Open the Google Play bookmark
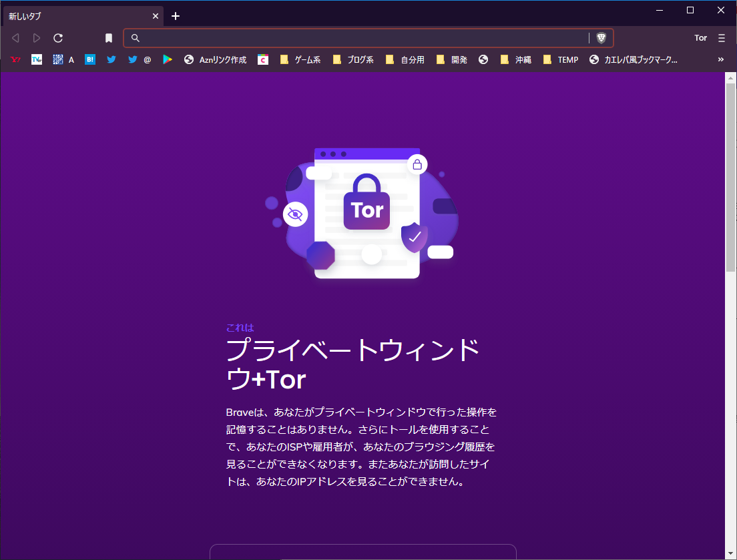 click(x=168, y=59)
